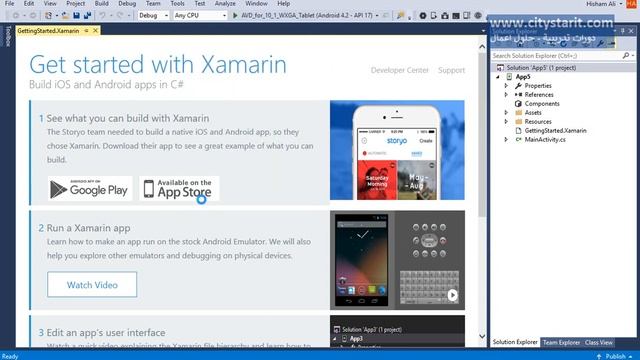Click the globe icon in the toolbar

pyautogui.click(x=478, y=16)
